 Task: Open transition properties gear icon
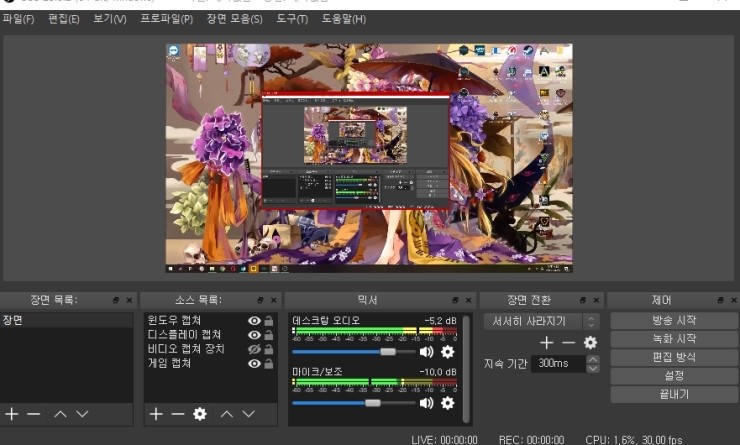click(x=590, y=343)
